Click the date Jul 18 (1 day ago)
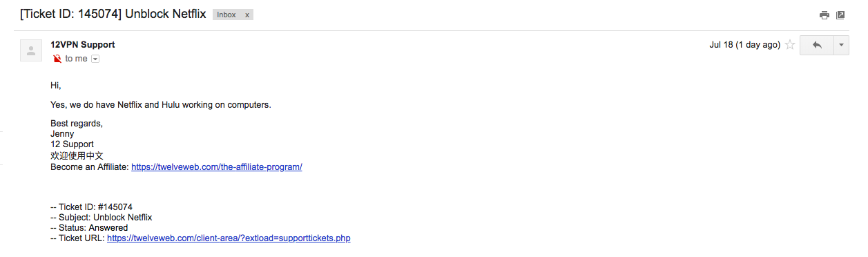The image size is (868, 257). (x=744, y=45)
